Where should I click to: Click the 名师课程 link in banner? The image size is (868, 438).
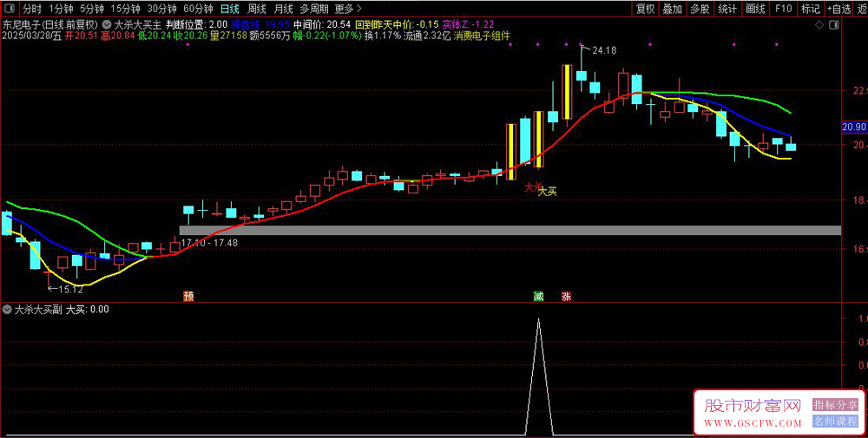tap(835, 421)
